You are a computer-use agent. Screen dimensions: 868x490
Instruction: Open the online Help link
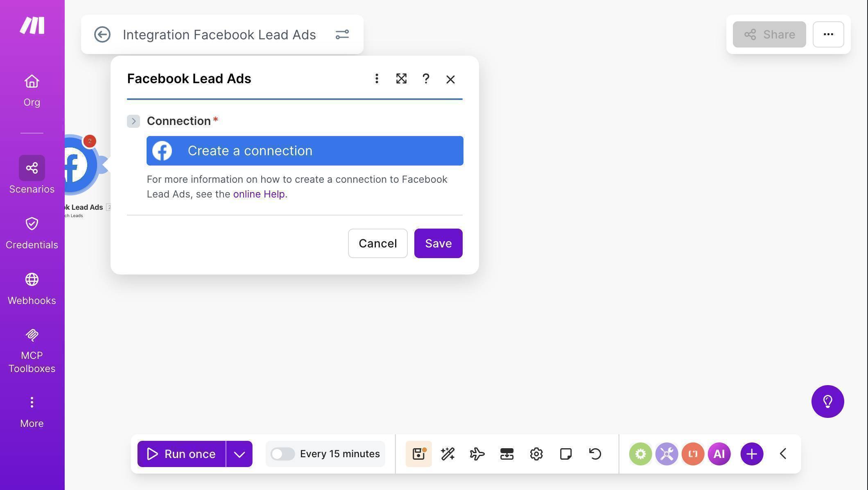[259, 194]
